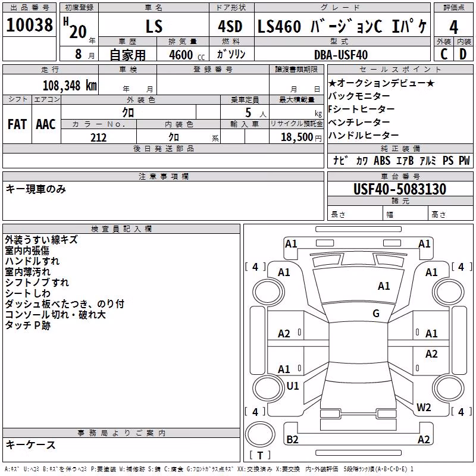This screenshot has height=476, width=476.
Task: Select the 注意事項欄 section header
Action: (x=163, y=176)
